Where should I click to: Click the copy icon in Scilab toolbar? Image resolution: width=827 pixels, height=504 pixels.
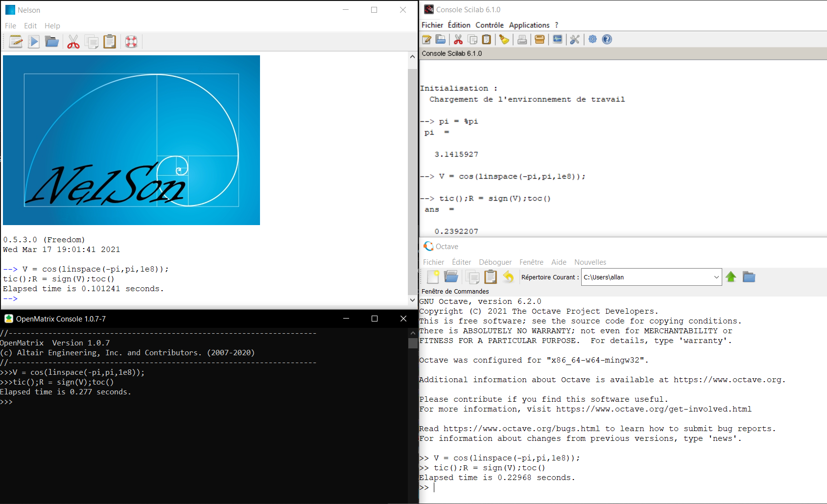point(473,40)
